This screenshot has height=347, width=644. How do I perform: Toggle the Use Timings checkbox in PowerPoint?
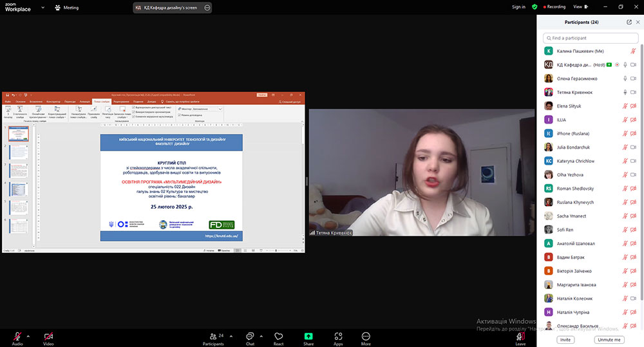pos(133,112)
